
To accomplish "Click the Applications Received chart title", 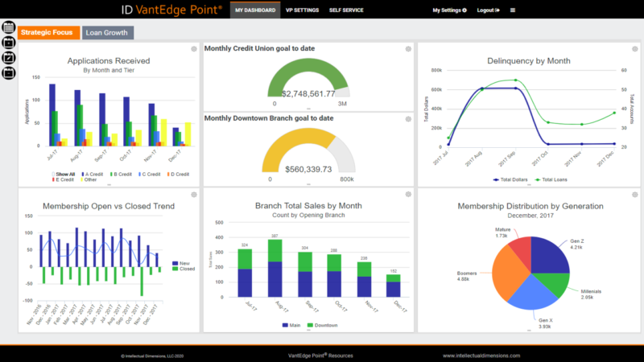I will pyautogui.click(x=109, y=61).
